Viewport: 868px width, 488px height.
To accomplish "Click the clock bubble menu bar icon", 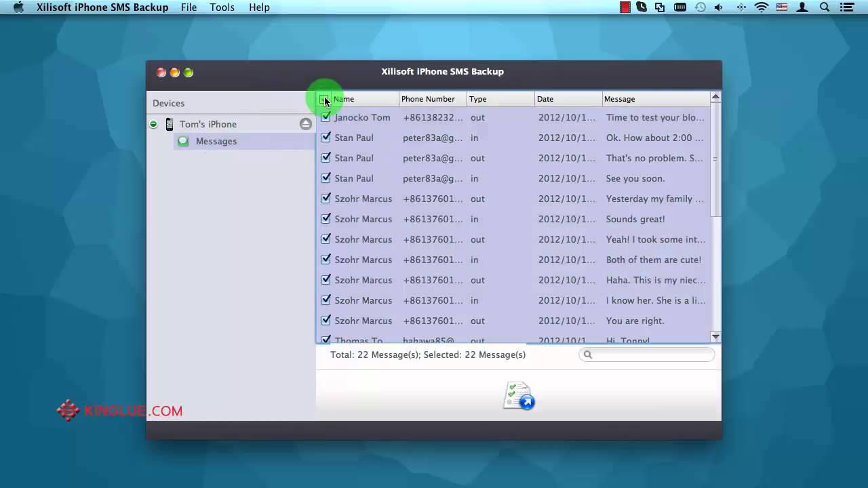I will pyautogui.click(x=642, y=7).
